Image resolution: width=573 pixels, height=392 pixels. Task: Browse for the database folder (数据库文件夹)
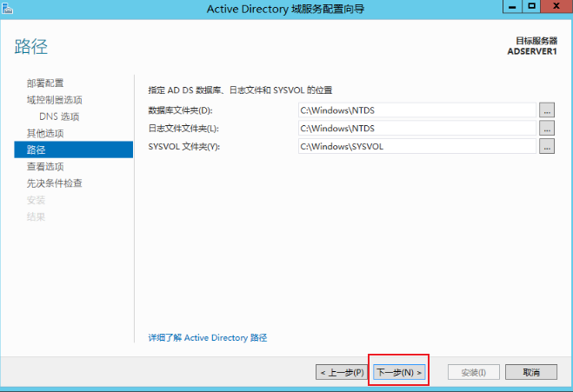tap(547, 110)
